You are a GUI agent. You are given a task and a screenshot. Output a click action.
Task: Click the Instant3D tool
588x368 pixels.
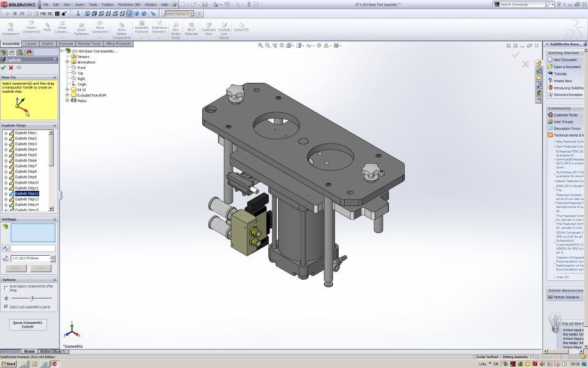(241, 27)
